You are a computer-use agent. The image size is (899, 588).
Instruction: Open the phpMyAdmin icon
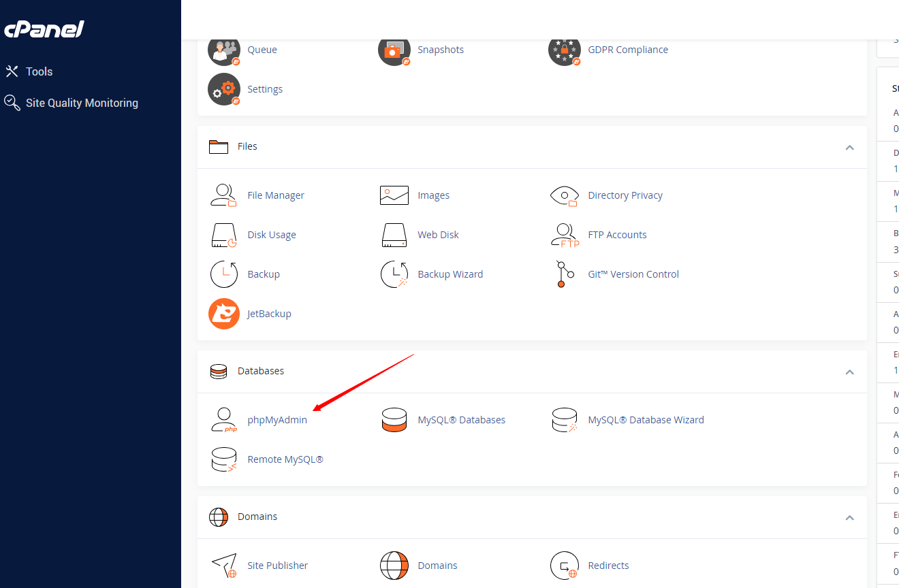[x=223, y=420]
